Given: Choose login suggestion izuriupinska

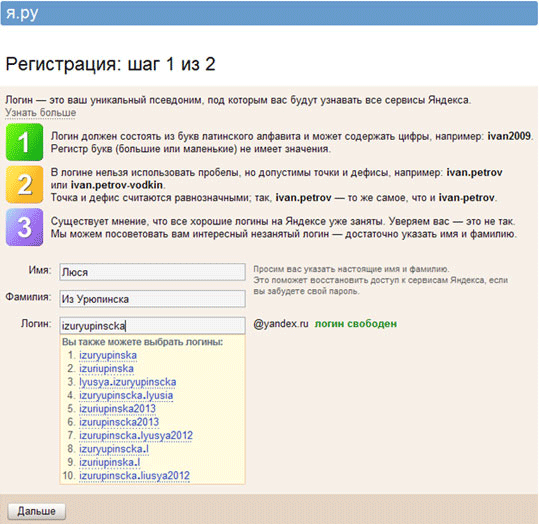Looking at the screenshot, I should (x=106, y=369).
